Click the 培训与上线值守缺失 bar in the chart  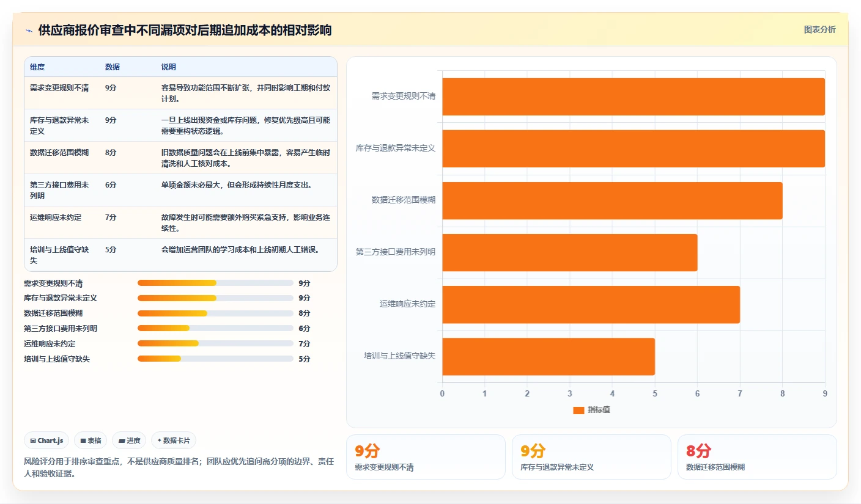(549, 356)
